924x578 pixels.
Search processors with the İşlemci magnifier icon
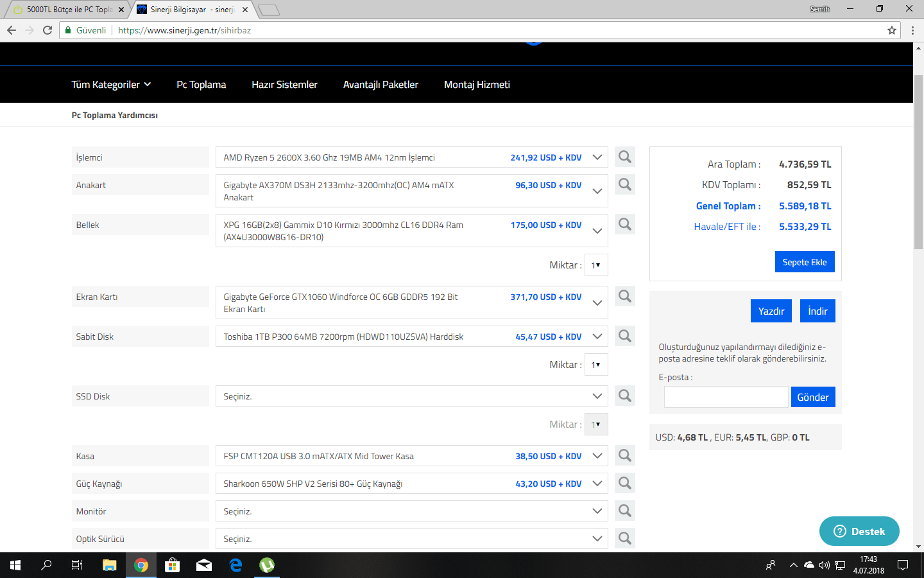click(x=625, y=157)
